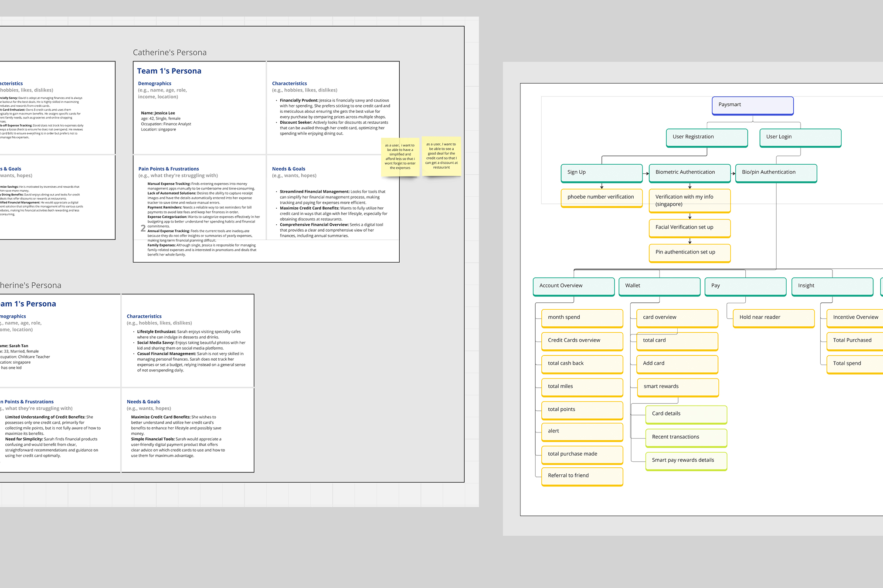Select the Referral to friend node

coord(581,476)
